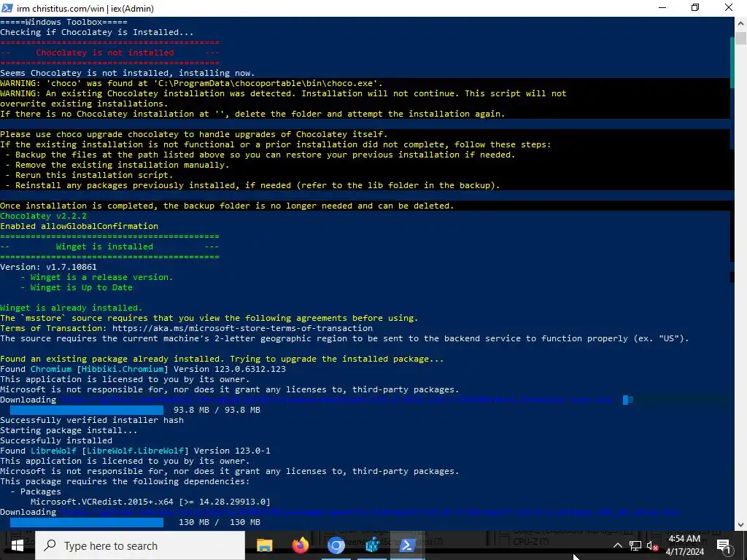Click the 93.8 MB download progress bar

point(87,410)
